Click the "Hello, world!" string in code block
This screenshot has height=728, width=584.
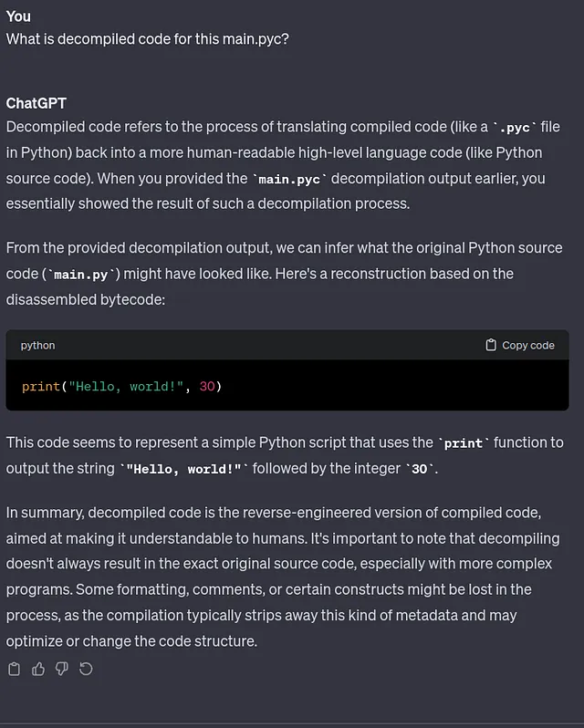point(126,386)
